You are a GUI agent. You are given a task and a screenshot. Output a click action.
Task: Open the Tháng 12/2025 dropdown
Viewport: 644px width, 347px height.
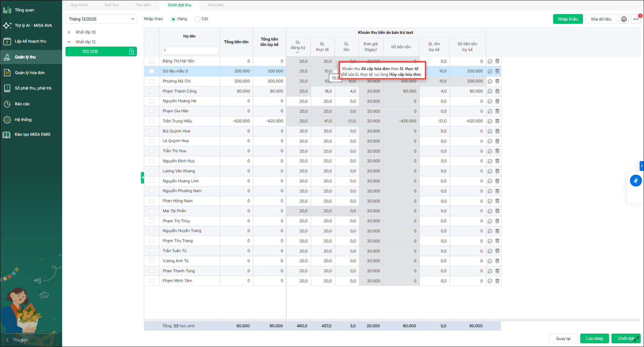tap(101, 19)
